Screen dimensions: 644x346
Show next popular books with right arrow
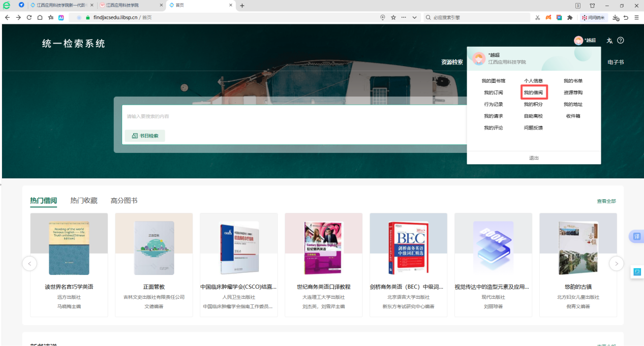tap(616, 263)
